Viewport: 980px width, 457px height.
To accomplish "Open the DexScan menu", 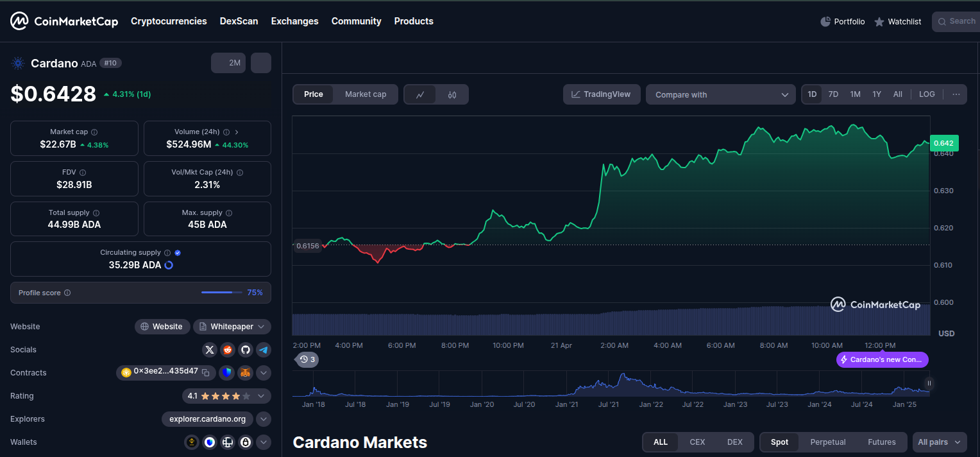I will 239,21.
